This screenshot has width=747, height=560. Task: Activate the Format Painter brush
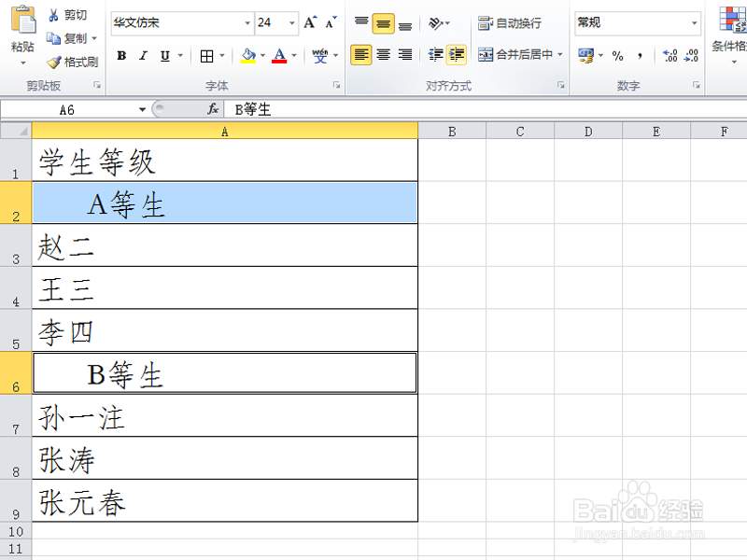coord(73,62)
